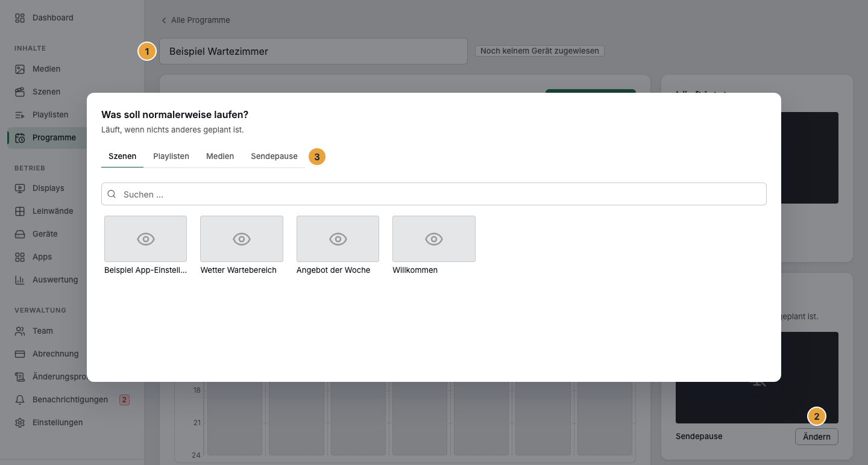Screen dimensions: 868x465
Task: Focus the Suchen search field
Action: click(434, 194)
